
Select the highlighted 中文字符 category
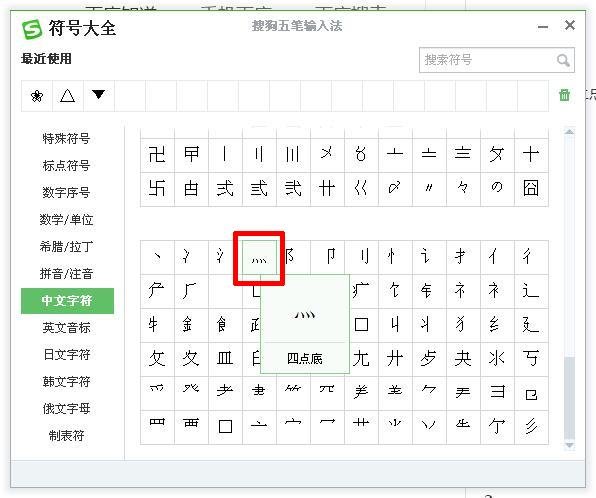tap(67, 301)
